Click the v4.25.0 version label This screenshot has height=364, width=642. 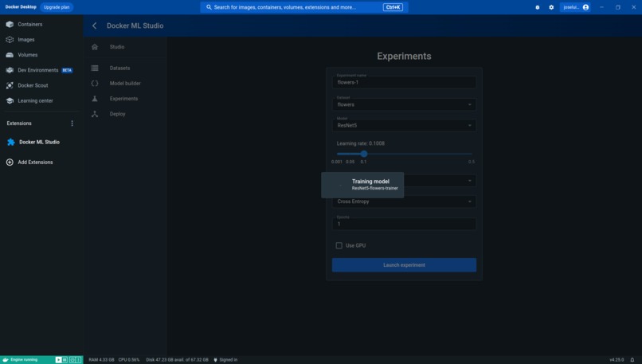[x=617, y=360]
